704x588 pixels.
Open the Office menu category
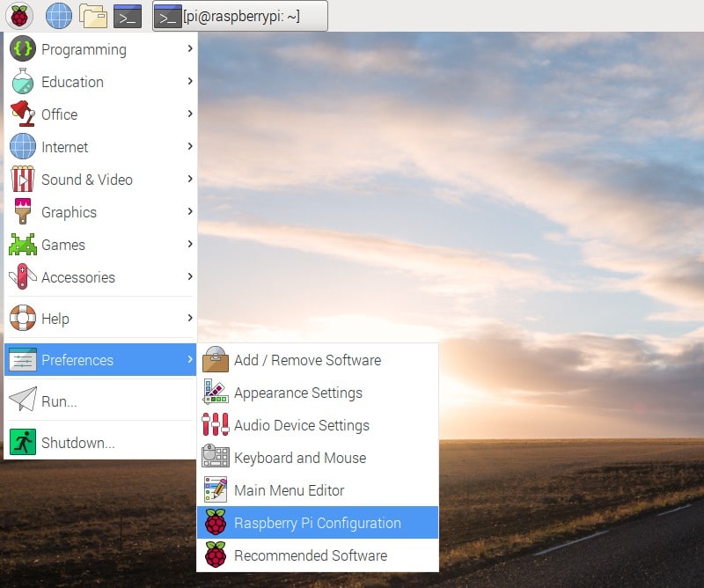tap(100, 114)
